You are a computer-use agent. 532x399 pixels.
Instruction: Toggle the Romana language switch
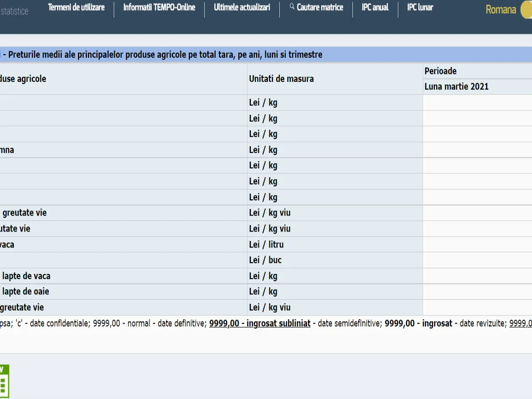click(526, 10)
